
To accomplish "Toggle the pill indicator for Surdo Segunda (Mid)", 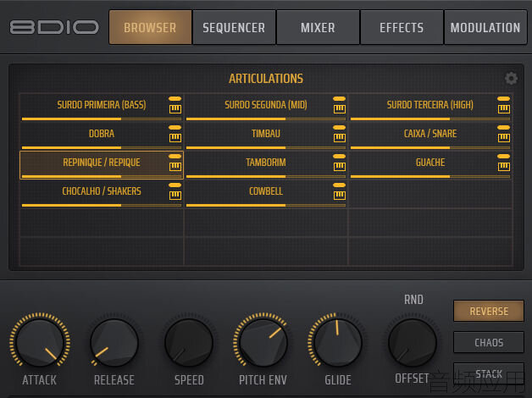I will pyautogui.click(x=340, y=98).
